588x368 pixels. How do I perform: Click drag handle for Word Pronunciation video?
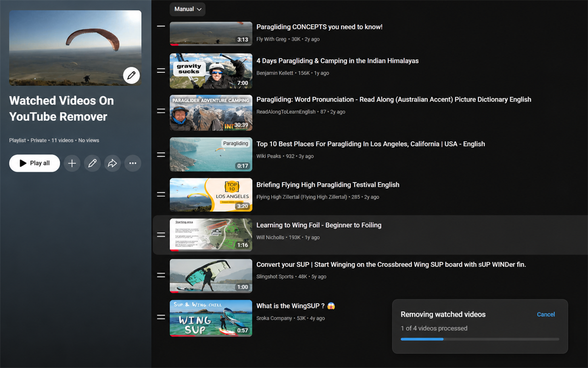coord(161,111)
